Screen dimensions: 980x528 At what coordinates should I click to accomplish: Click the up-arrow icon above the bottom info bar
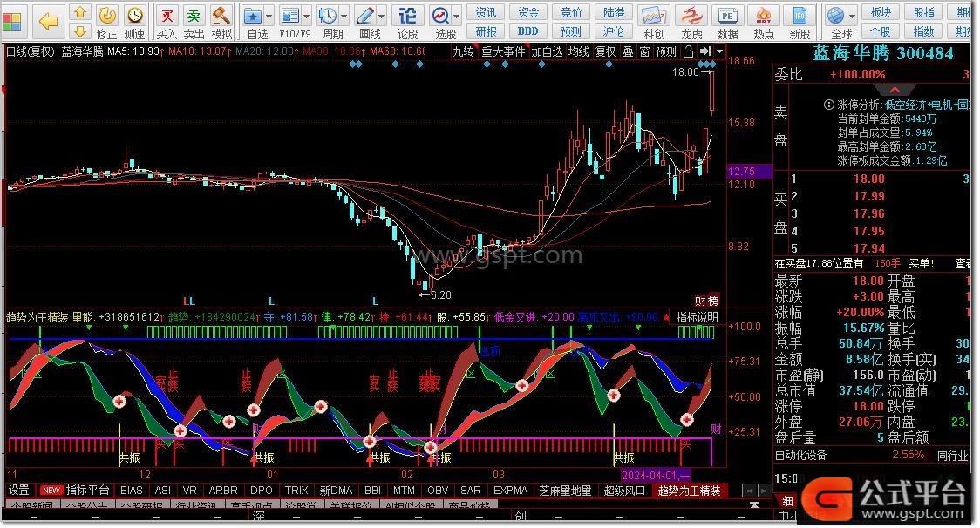(754, 504)
